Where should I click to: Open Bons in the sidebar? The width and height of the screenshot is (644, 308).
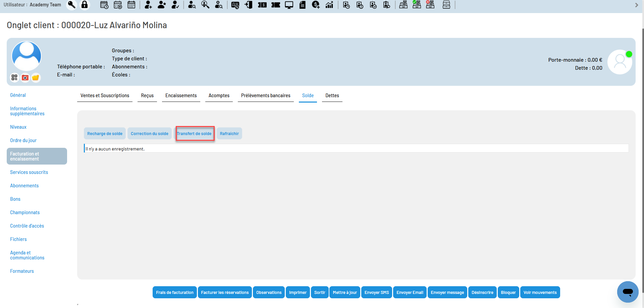pos(15,199)
